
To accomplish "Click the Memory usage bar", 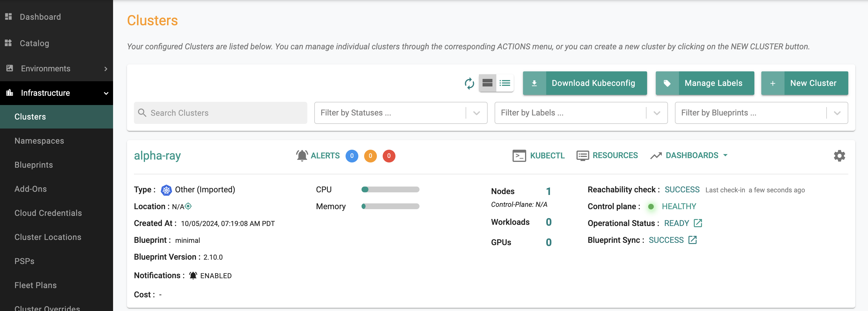I will pyautogui.click(x=390, y=206).
